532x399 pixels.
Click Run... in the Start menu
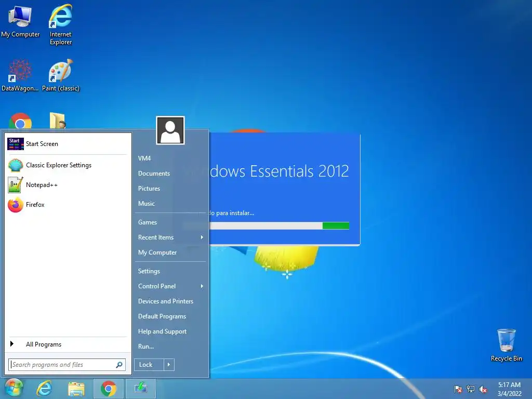(145, 347)
